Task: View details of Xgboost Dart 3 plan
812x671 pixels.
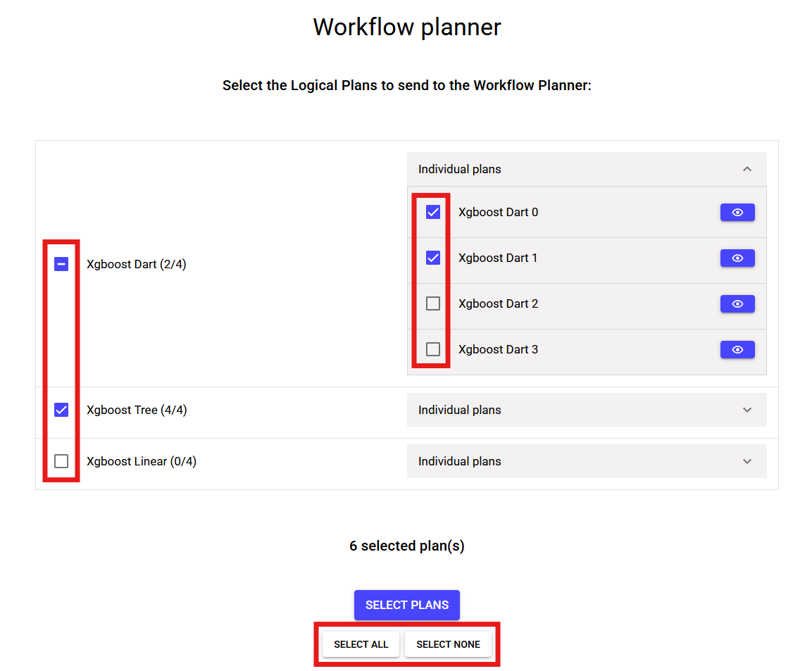Action: pos(737,349)
